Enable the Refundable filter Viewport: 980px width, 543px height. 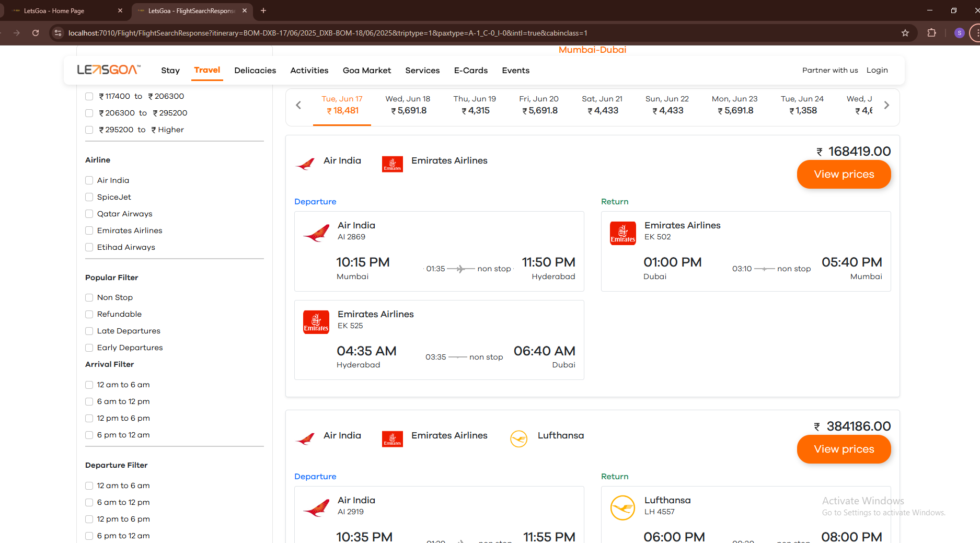[89, 315]
